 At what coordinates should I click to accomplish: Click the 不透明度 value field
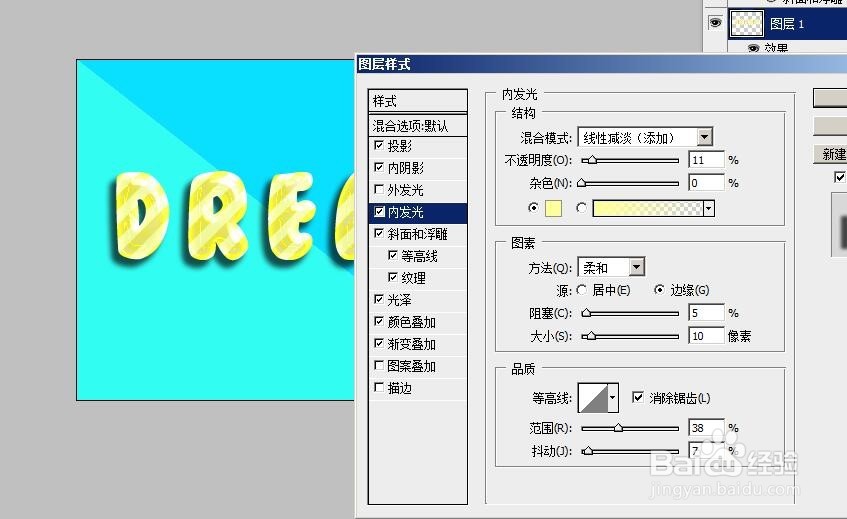(x=706, y=160)
